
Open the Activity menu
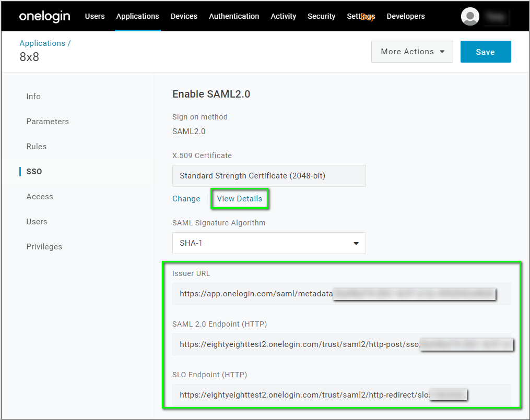point(283,16)
